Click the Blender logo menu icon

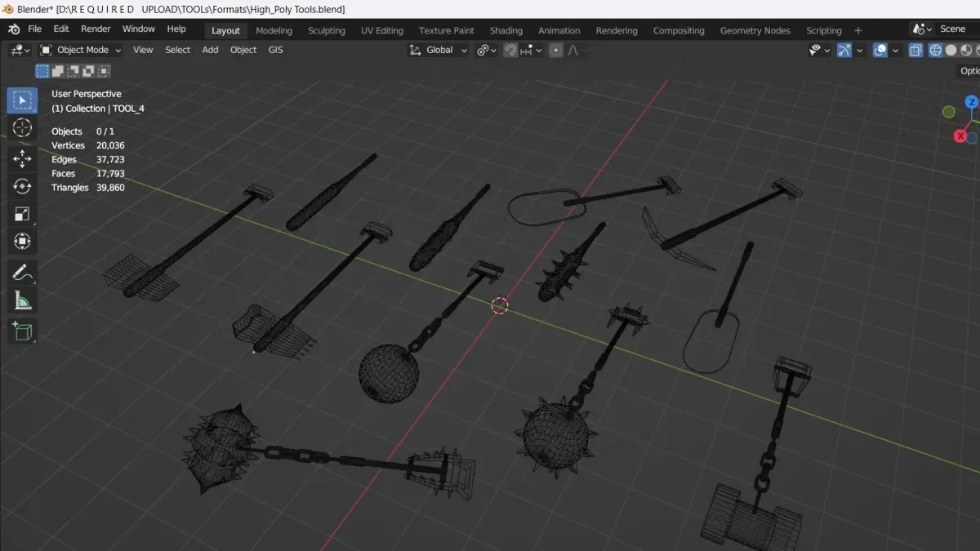14,29
